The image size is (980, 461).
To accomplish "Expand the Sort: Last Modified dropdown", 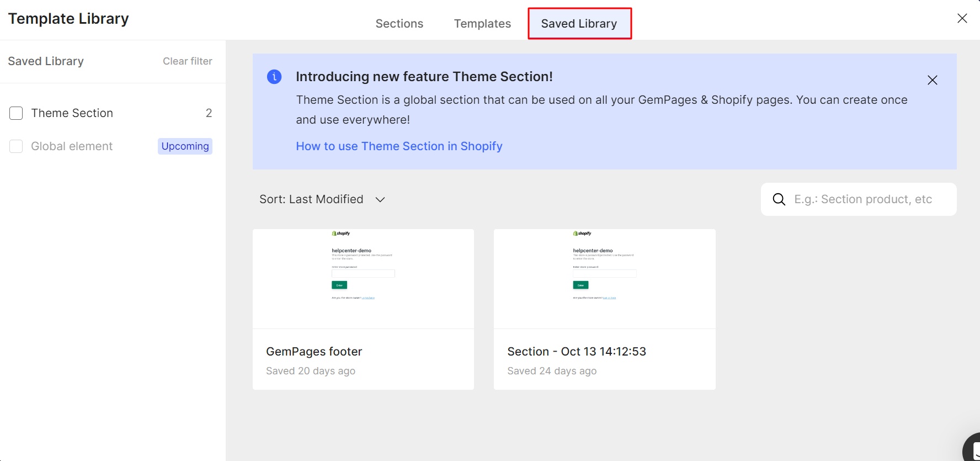I will pyautogui.click(x=312, y=199).
